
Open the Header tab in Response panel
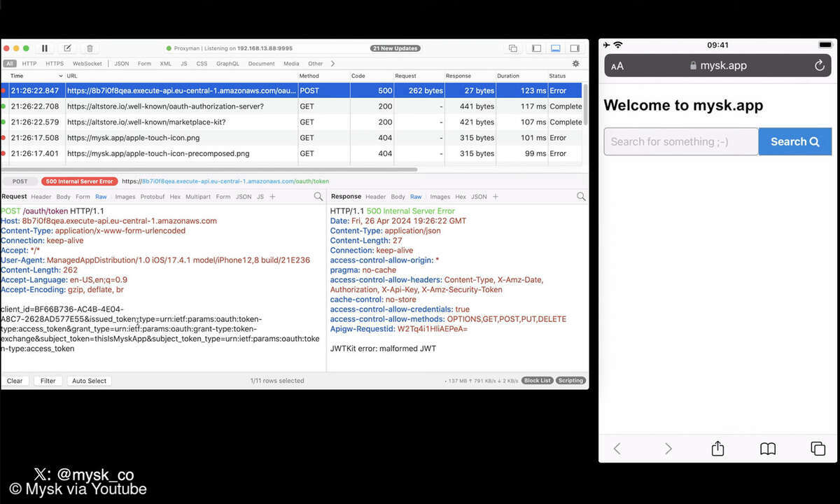[375, 197]
